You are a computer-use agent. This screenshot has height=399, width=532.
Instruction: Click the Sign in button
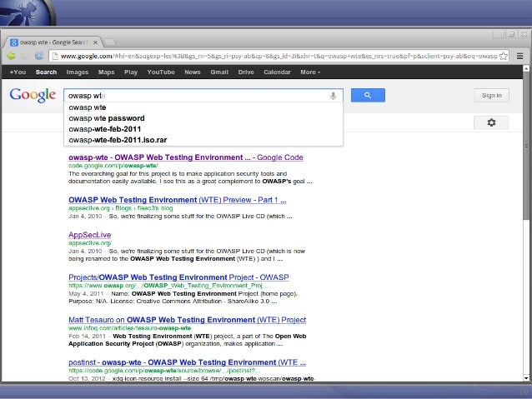[491, 96]
